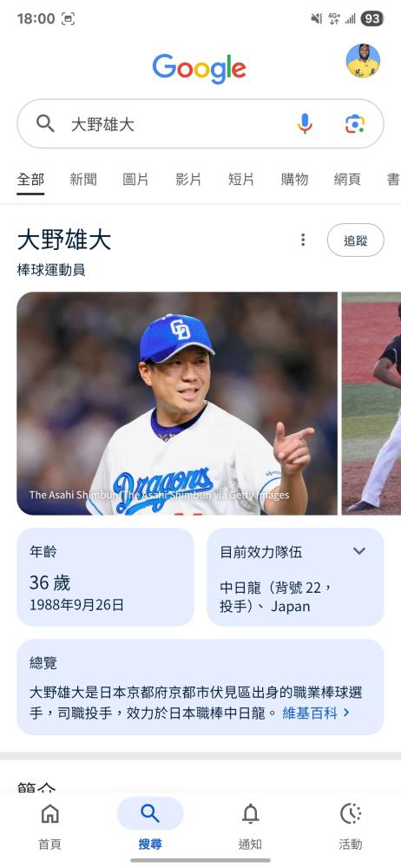Open the 維基百科 link
This screenshot has height=868, width=401.
point(316,713)
